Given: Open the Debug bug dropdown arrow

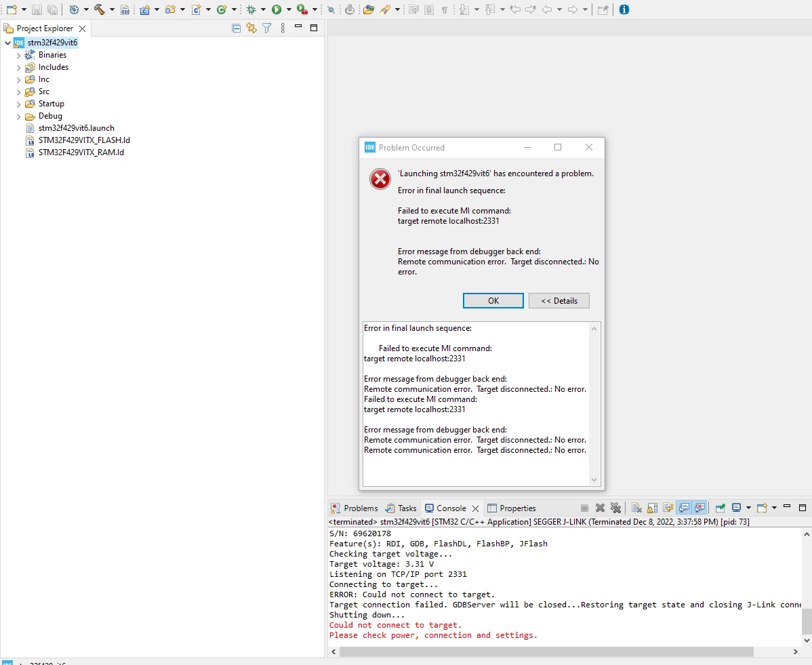Looking at the screenshot, I should tap(263, 9).
